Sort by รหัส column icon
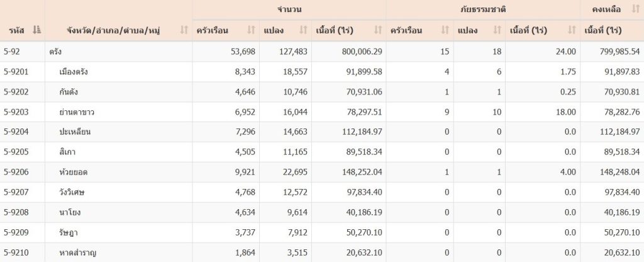 tap(36, 30)
